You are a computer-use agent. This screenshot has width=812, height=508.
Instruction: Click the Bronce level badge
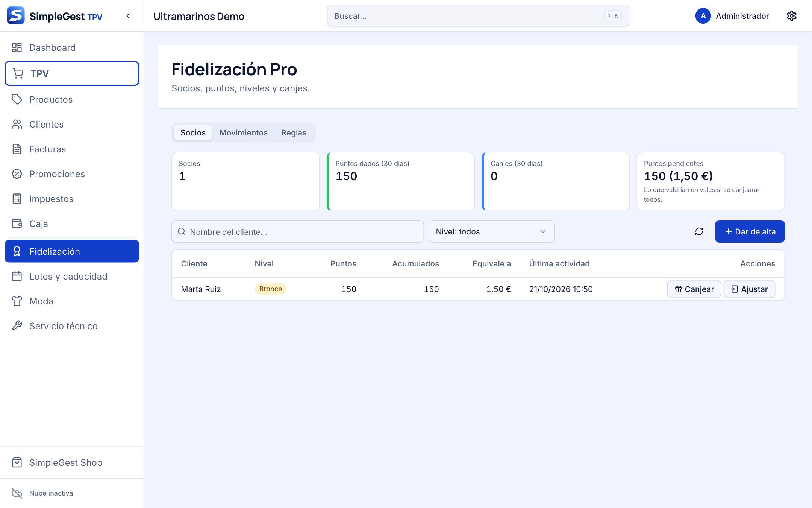tap(270, 289)
